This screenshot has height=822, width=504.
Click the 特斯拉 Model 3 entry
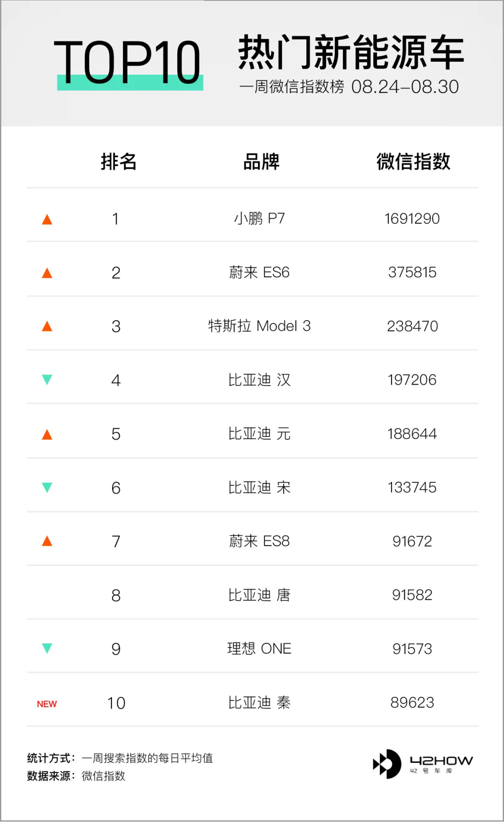(x=259, y=326)
